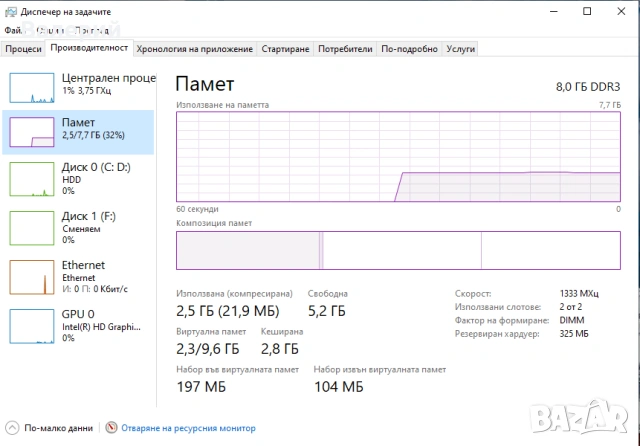640x446 pixels.
Task: Click the 8,0 ГБ DDR3 label
Action: pyautogui.click(x=588, y=87)
